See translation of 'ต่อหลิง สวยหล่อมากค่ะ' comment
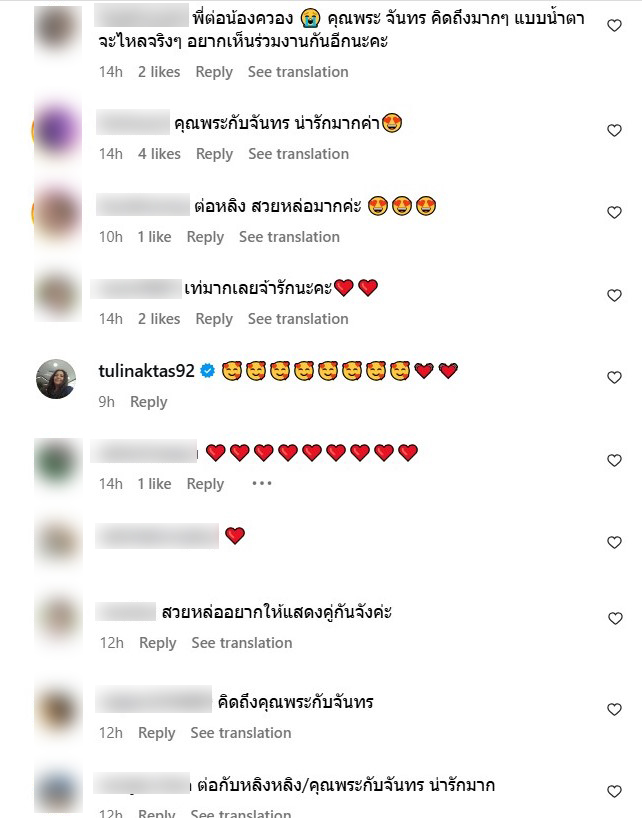 [x=289, y=237]
